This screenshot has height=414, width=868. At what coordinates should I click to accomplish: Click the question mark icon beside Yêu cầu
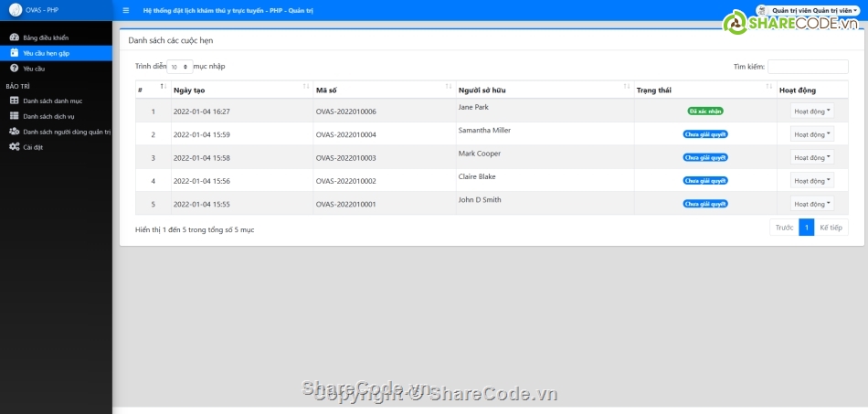(14, 69)
